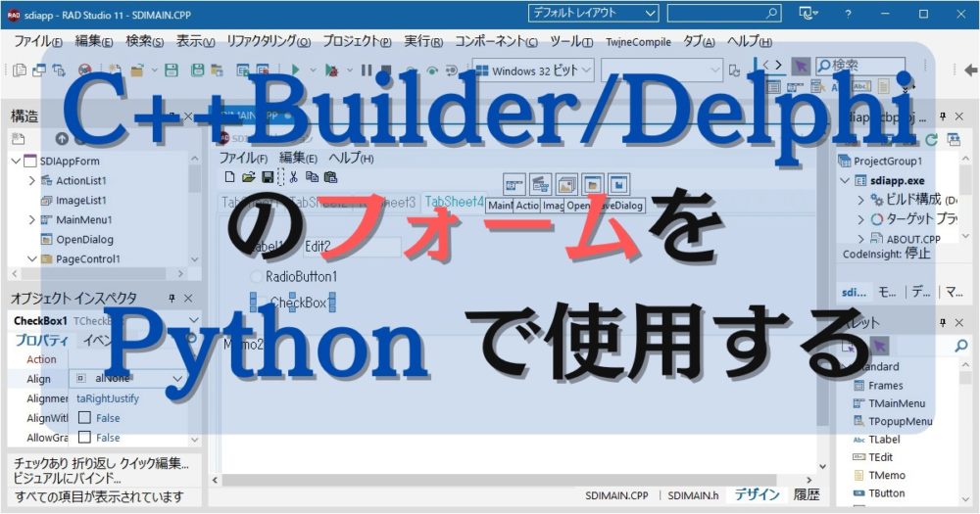
Task: Click the help question mark in title bar
Action: coord(848,14)
